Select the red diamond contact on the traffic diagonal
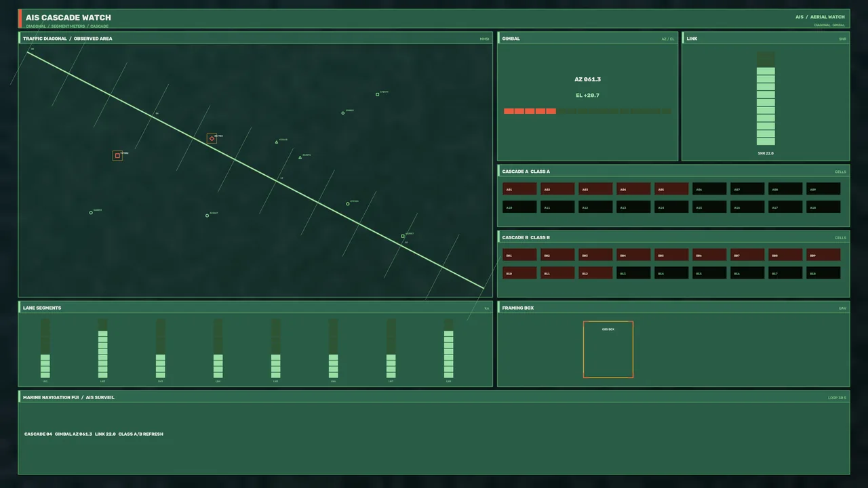This screenshot has height=488, width=868. click(212, 138)
